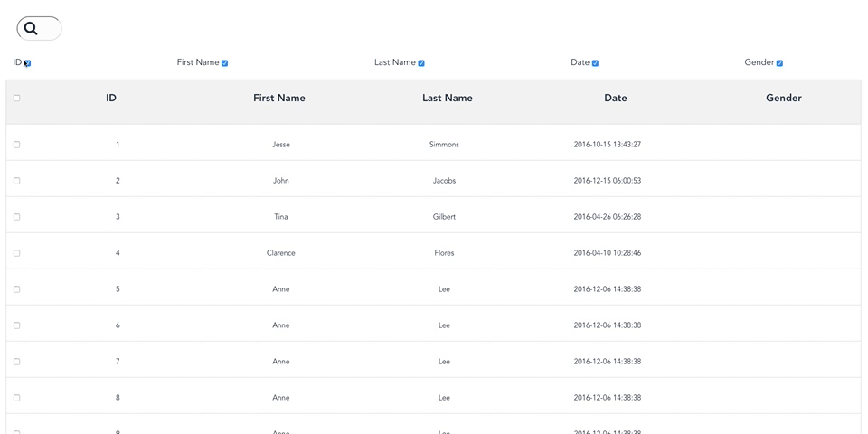Click first name cell 'Tina'

tap(281, 217)
